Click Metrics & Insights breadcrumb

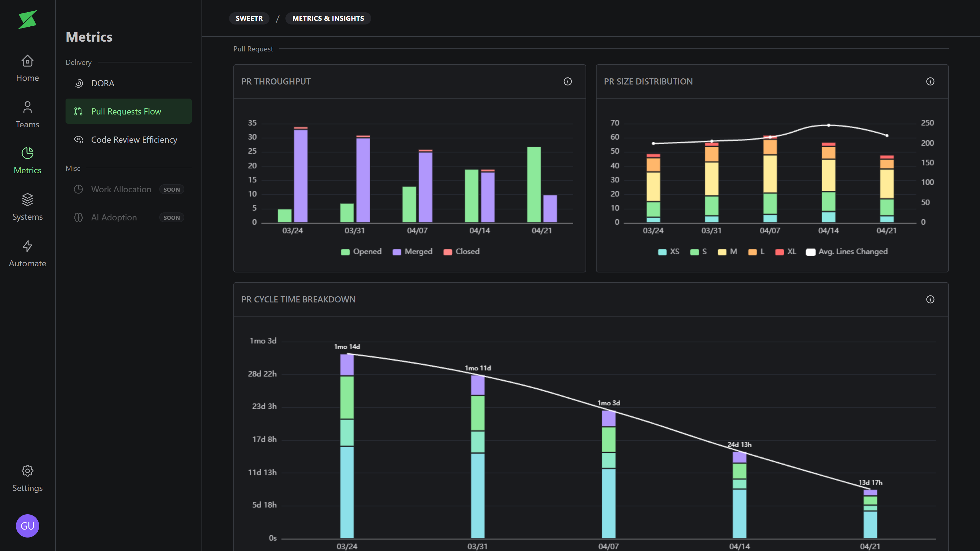tap(328, 18)
